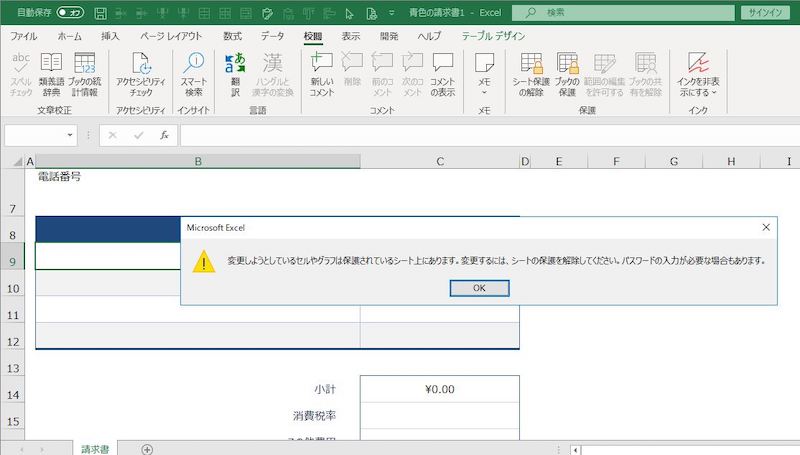800x455 pixels.
Task: Click シート保護の解除
Action: 531,74
